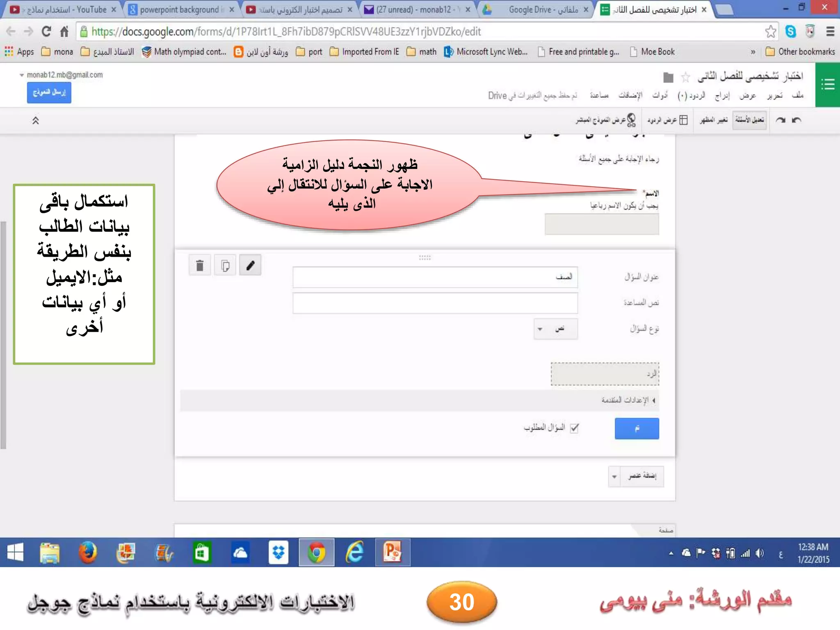Click the blue Done button
840x630 pixels.
click(637, 429)
